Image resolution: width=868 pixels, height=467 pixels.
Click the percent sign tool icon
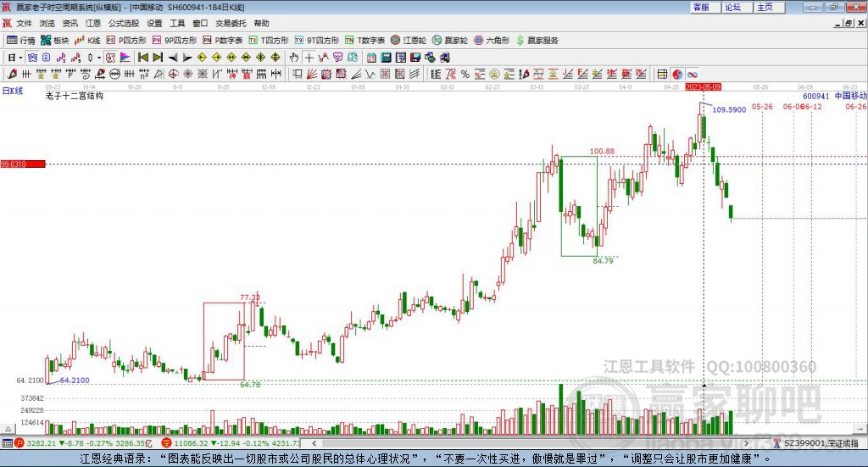(465, 74)
